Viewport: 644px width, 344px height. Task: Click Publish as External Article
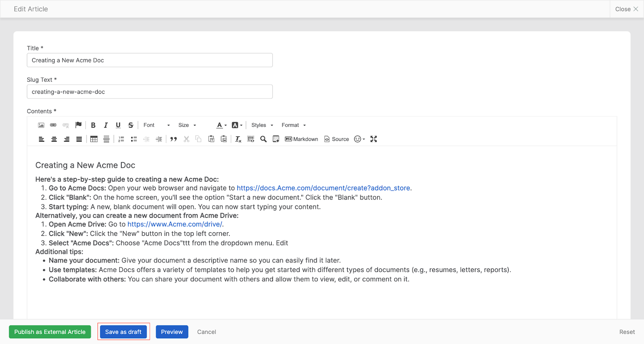tap(50, 332)
